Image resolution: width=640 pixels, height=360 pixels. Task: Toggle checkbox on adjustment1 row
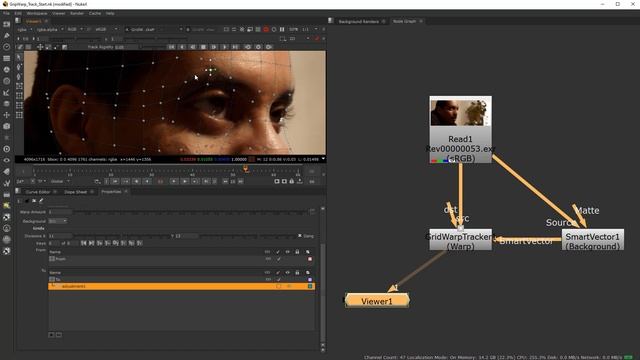coord(278,287)
